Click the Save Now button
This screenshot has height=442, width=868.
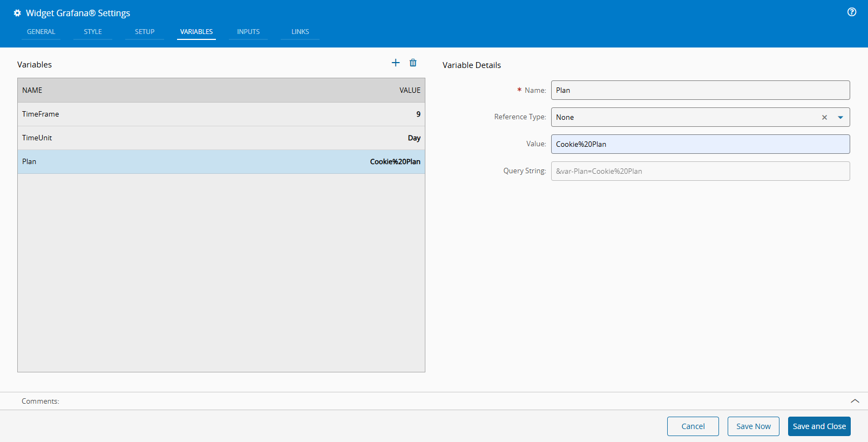[x=753, y=426]
